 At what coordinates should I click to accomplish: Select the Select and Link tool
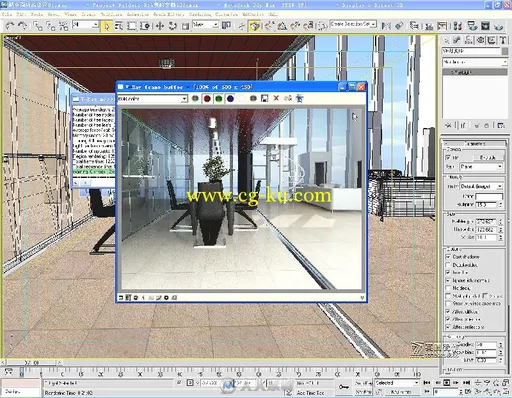coord(37,26)
